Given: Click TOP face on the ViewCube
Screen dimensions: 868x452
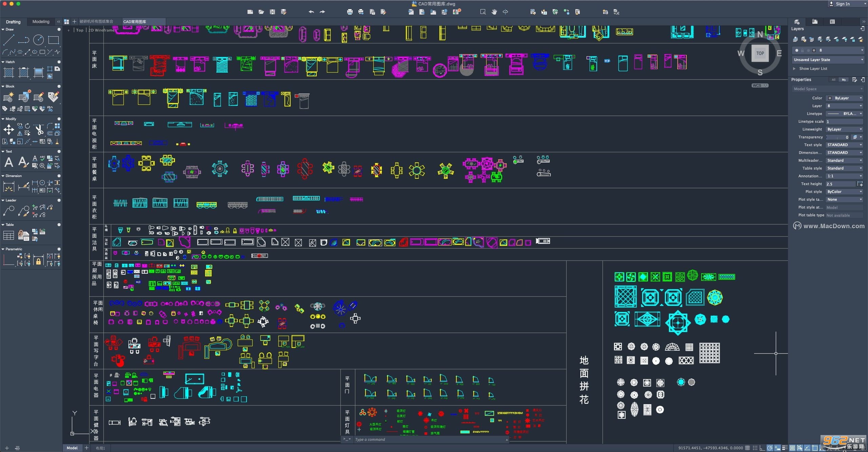Looking at the screenshot, I should (760, 53).
